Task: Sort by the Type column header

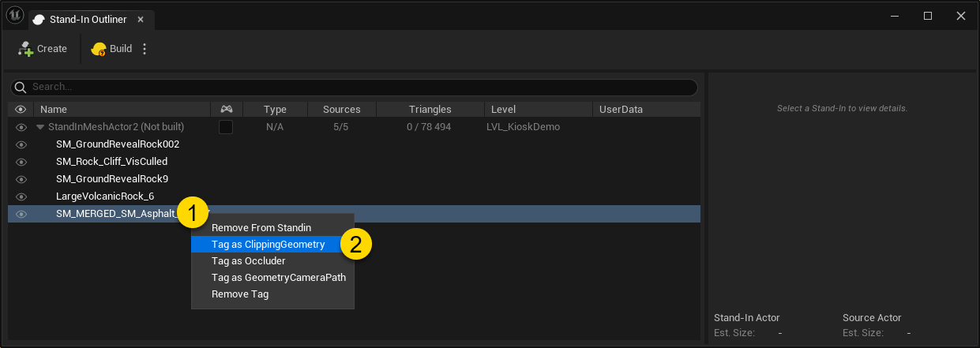Action: coord(275,110)
